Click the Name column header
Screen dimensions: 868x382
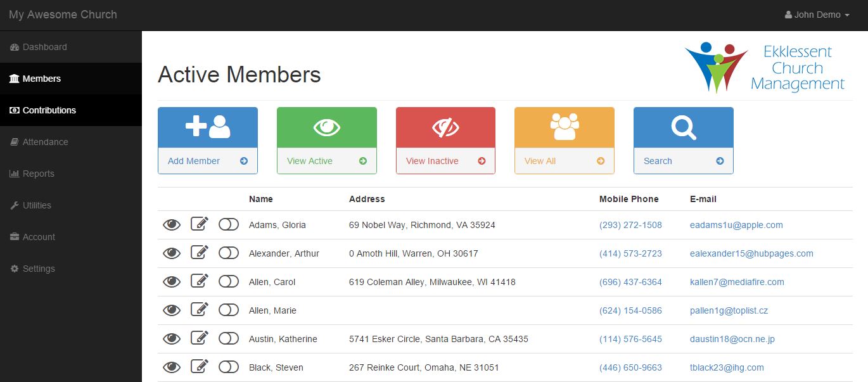coord(261,199)
